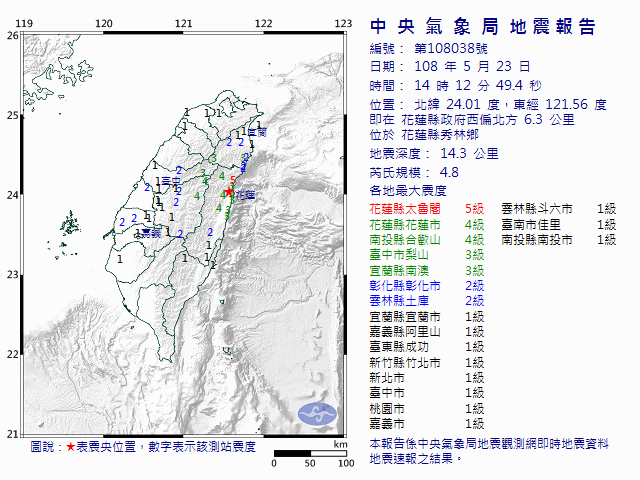Click the 嘉義 station label on the map
This screenshot has width=640, height=480.
click(150, 231)
